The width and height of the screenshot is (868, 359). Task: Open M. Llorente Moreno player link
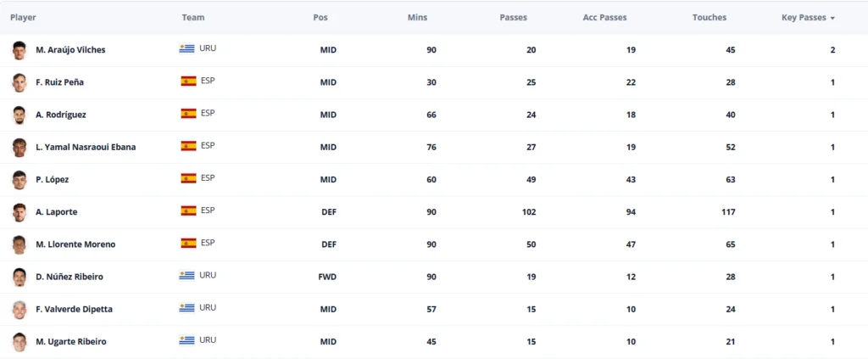[x=75, y=244]
